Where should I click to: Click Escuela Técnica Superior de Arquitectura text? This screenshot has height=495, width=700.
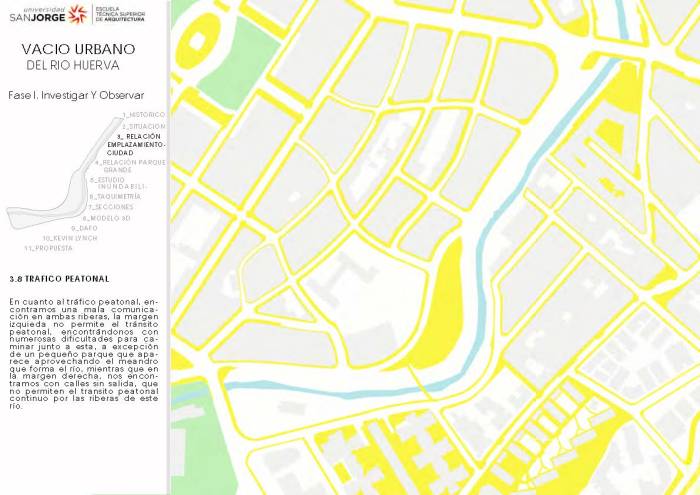tap(124, 14)
